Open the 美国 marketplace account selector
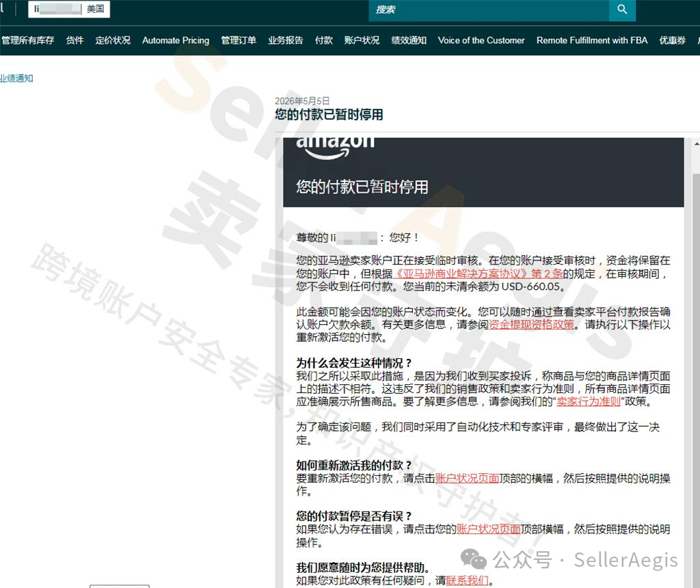The height and width of the screenshot is (588, 700). [69, 9]
